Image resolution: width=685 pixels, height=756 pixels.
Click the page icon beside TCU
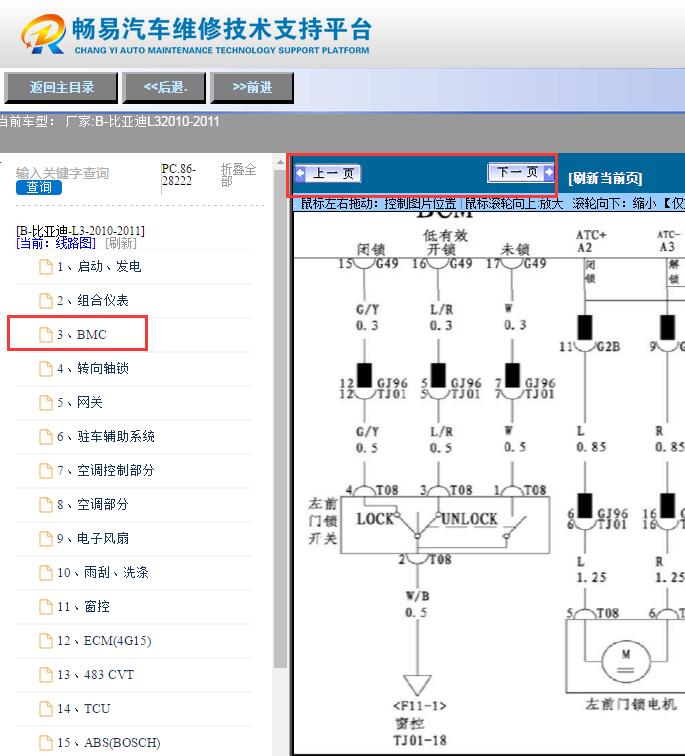point(46,709)
